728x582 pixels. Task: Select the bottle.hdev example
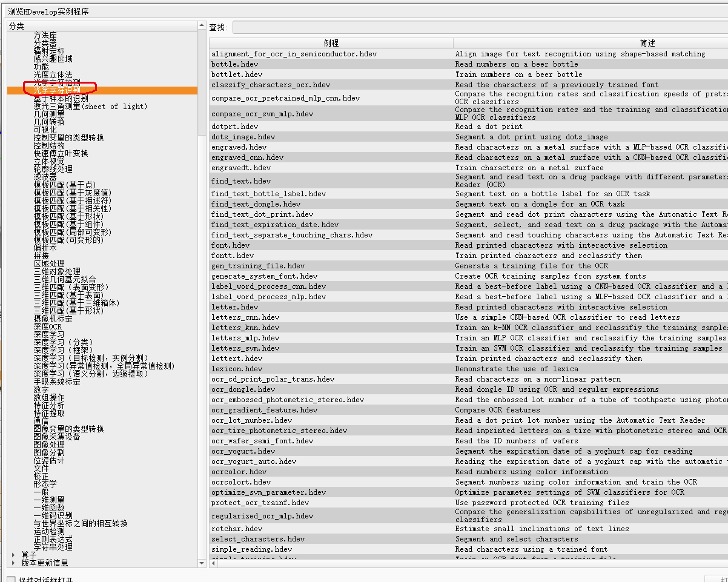(x=234, y=64)
